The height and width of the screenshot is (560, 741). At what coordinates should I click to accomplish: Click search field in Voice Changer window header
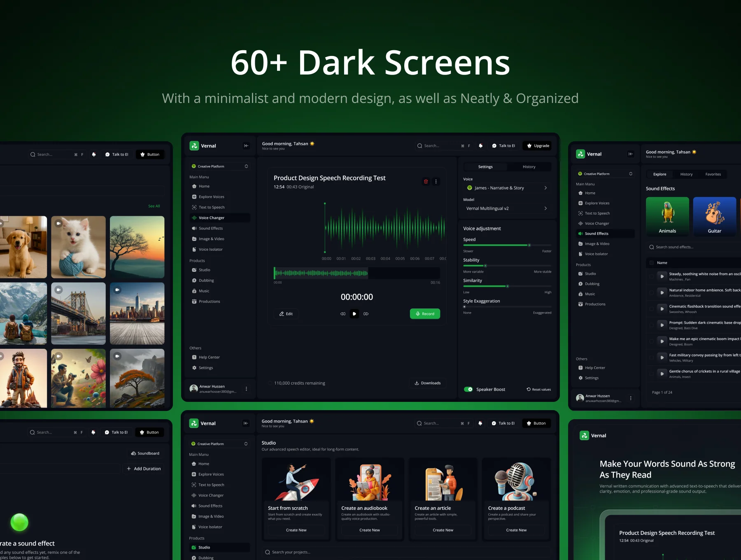pyautogui.click(x=444, y=146)
